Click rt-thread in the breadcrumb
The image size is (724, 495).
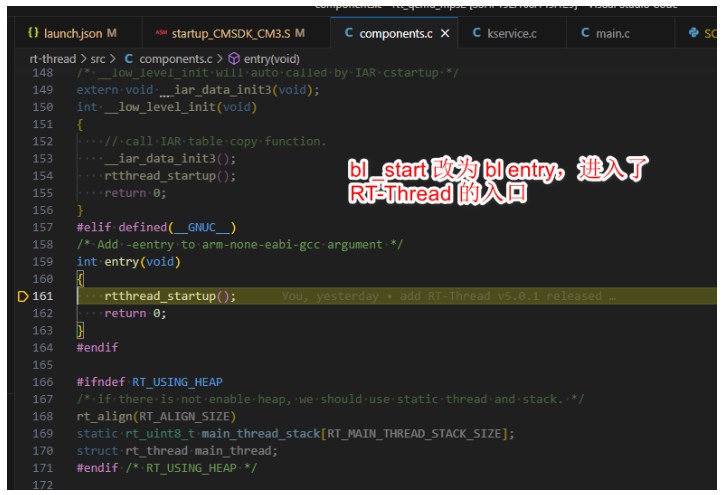[x=53, y=59]
